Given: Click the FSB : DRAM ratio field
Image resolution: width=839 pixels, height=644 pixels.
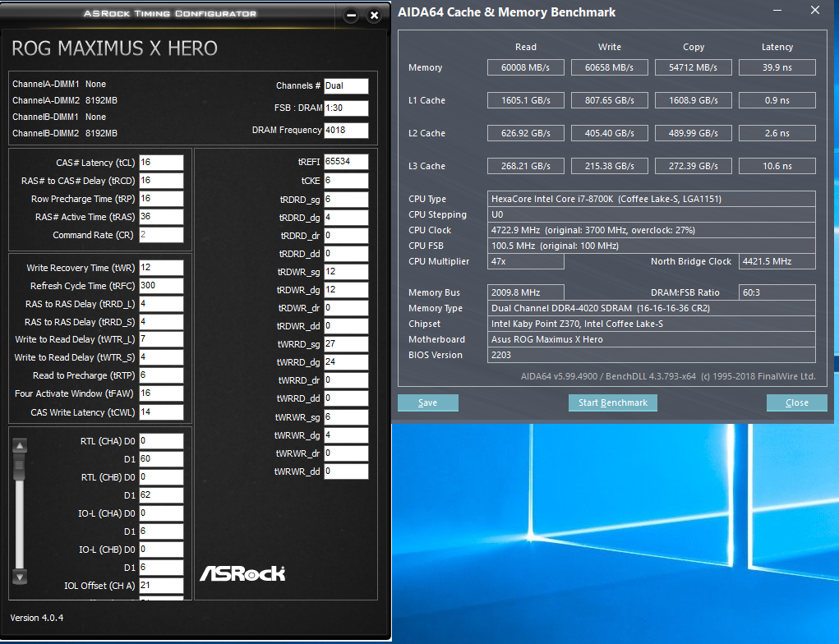Looking at the screenshot, I should (346, 108).
